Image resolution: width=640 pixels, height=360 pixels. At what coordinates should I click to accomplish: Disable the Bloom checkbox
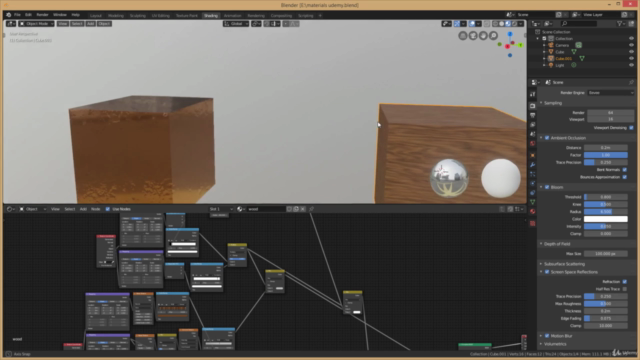tap(547, 187)
